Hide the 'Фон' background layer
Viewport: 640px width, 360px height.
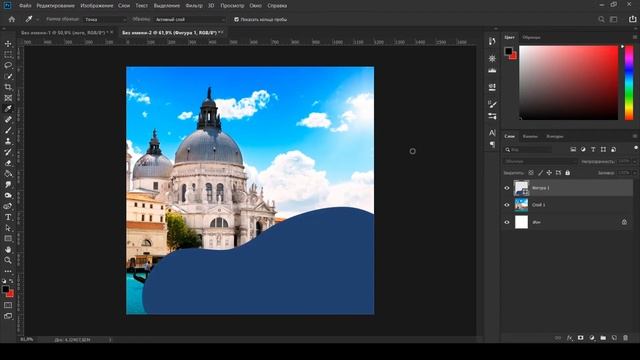coord(507,222)
